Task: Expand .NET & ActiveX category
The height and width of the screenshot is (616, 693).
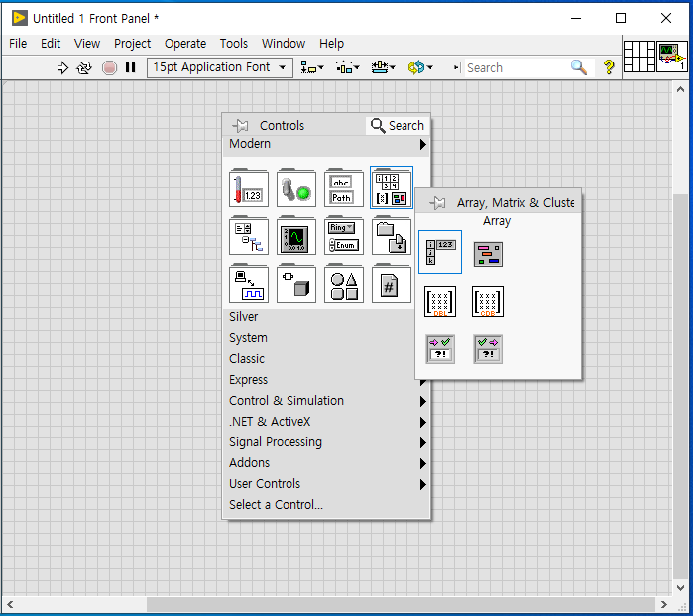Action: click(326, 421)
